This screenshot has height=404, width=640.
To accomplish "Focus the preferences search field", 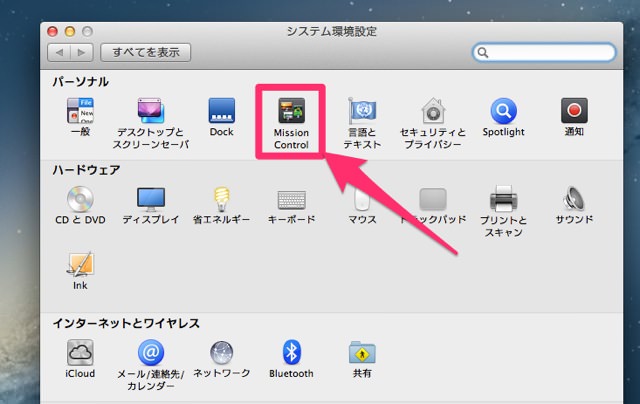I will 544,52.
